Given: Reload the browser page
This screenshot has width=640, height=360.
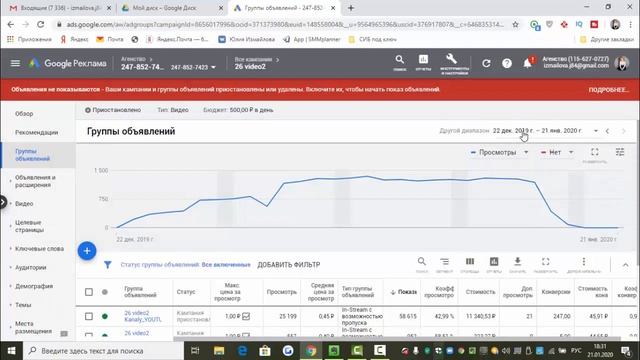Looking at the screenshot, I should pos(40,24).
